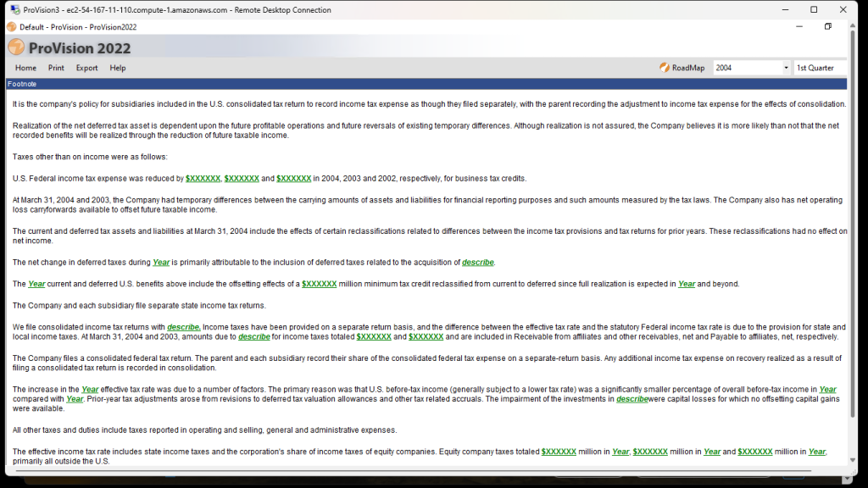Open the 1st Quarter period selector
Image resolution: width=868 pixels, height=488 pixels.
click(819, 67)
